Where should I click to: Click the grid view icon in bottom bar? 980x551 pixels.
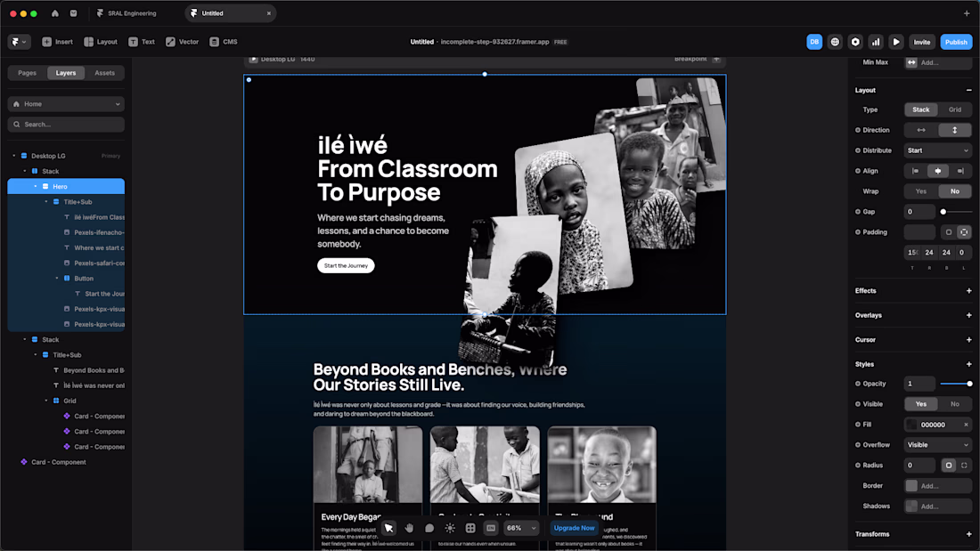470,528
